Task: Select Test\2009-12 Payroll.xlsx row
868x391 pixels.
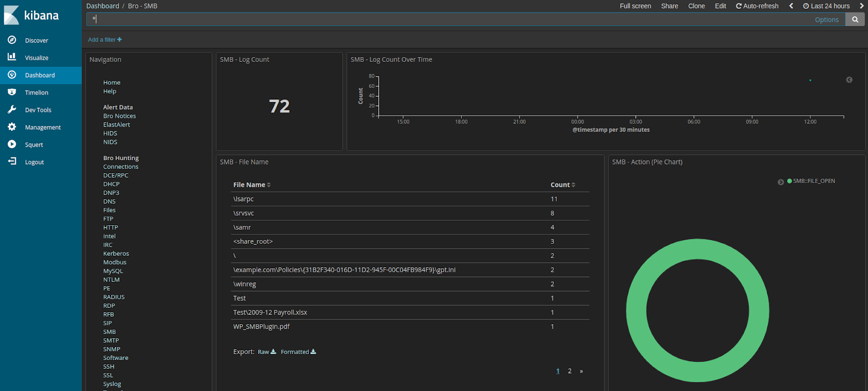Action: point(410,312)
